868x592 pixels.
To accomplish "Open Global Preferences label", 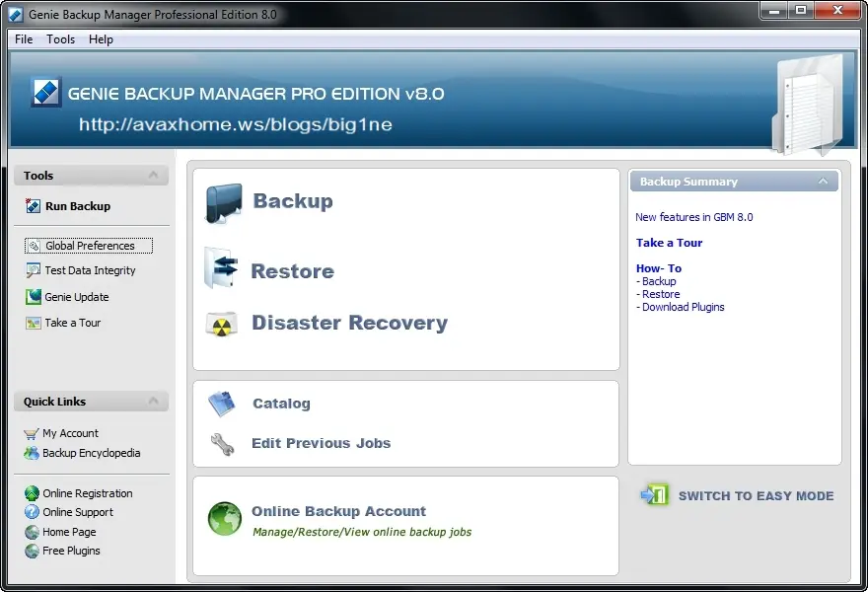I will [x=90, y=246].
